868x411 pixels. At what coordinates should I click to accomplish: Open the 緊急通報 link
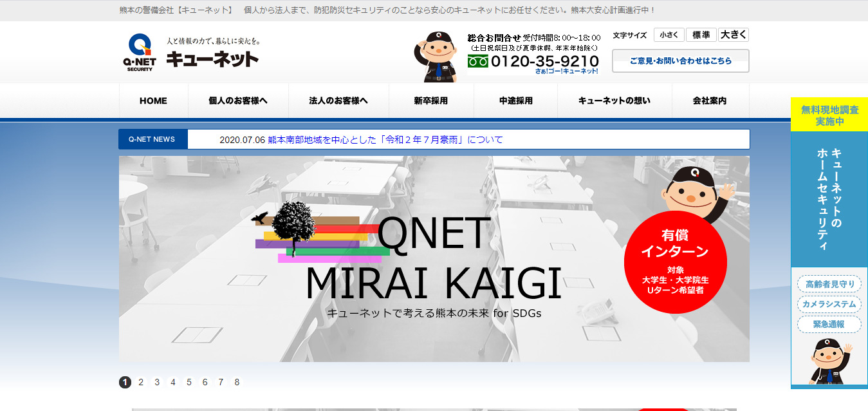(x=829, y=324)
